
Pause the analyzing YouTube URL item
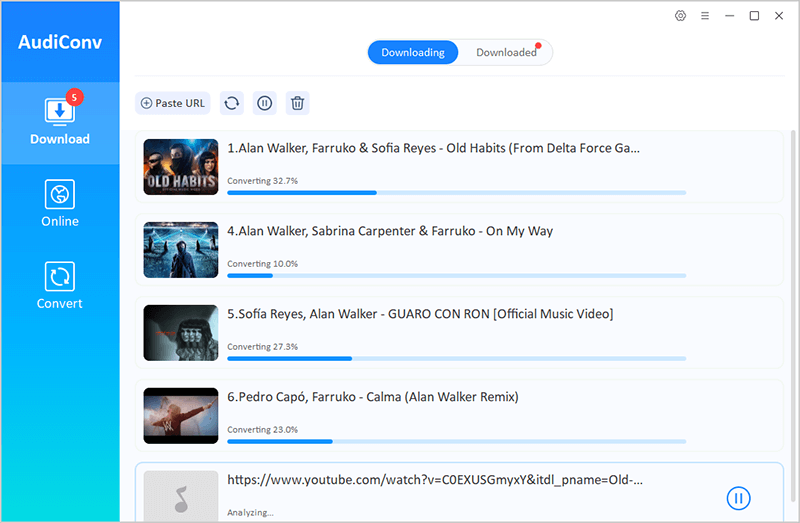pos(738,498)
